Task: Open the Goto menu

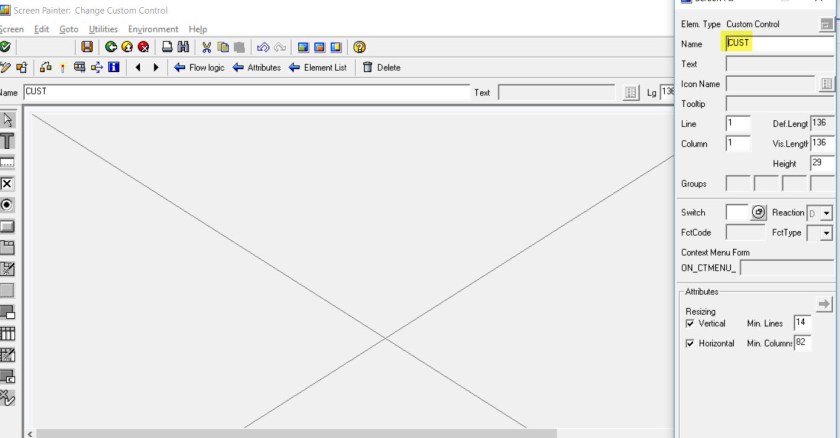Action: [x=69, y=29]
